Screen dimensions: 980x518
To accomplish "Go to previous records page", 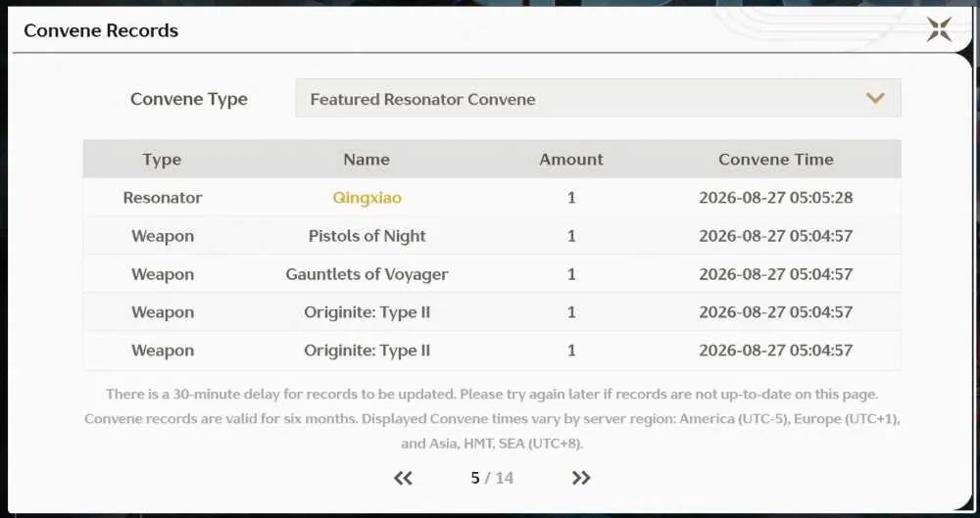I will tap(403, 478).
